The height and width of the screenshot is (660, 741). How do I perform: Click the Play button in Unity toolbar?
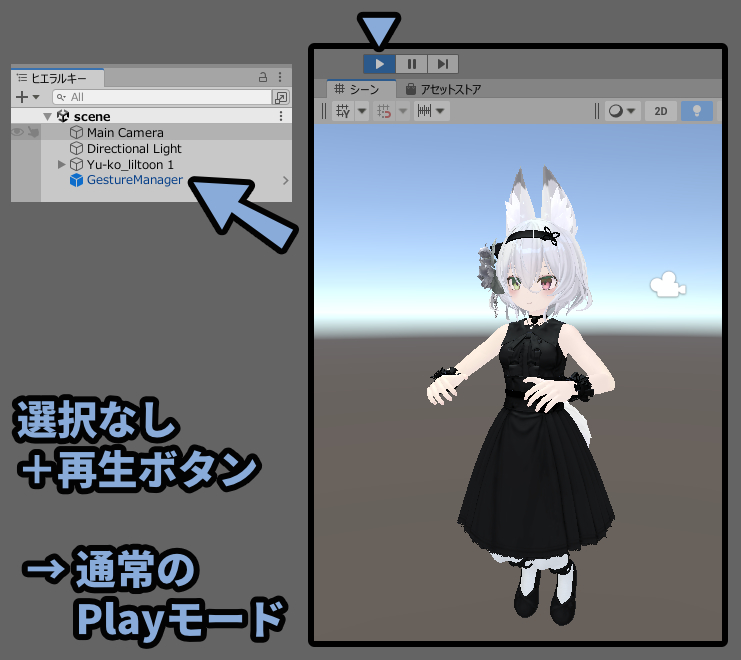(x=379, y=64)
